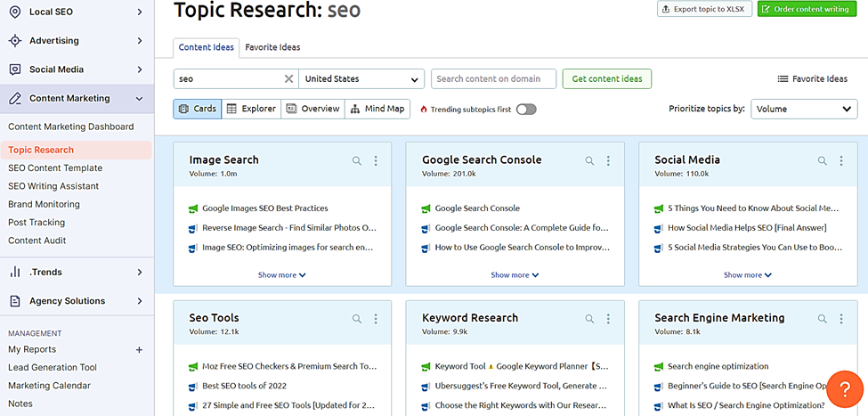
Task: Open SEO Writing Assistant
Action: [x=53, y=187]
